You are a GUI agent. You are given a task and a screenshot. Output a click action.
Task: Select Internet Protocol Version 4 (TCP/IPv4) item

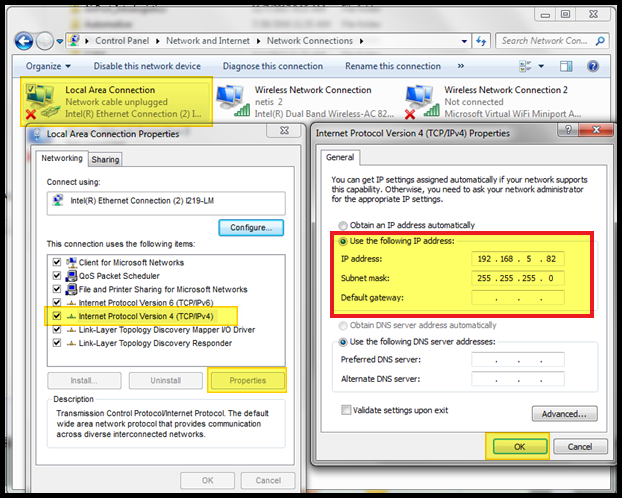tap(146, 316)
